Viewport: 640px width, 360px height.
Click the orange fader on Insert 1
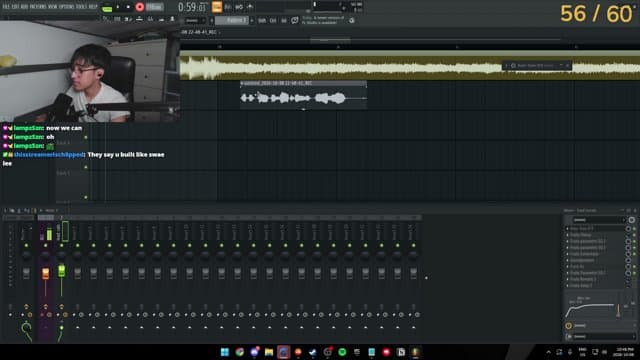click(45, 273)
